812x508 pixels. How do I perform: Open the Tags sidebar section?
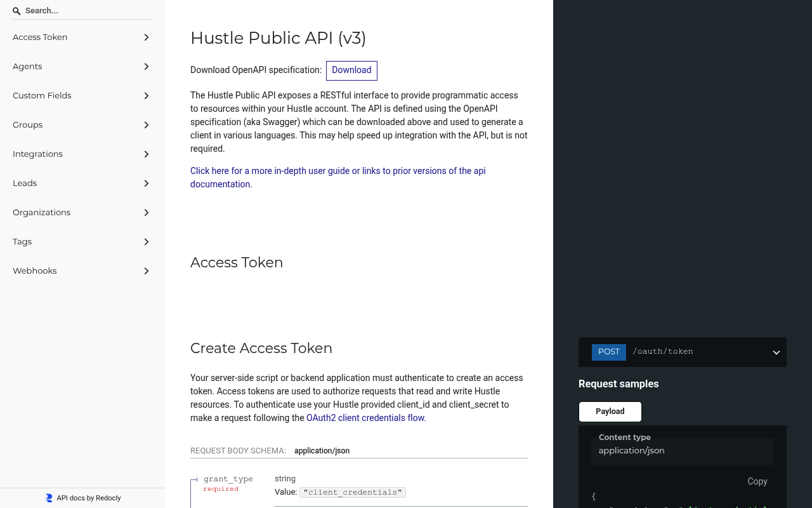(x=82, y=241)
